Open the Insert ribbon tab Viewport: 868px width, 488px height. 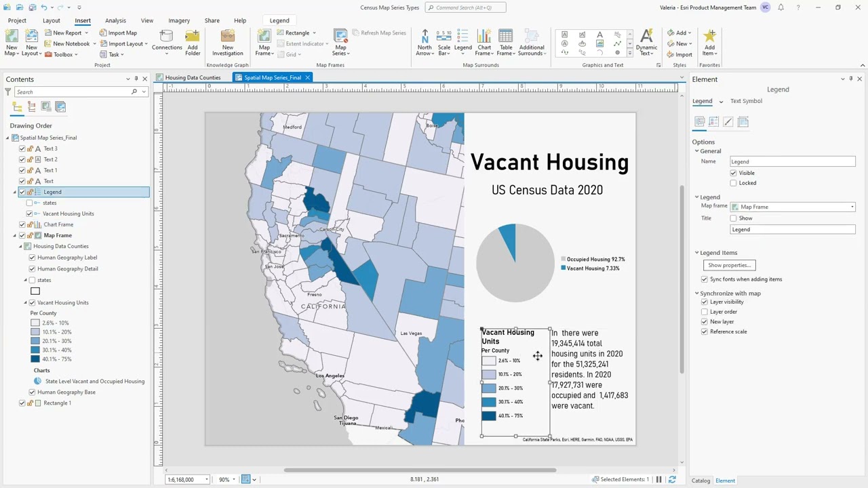point(83,20)
